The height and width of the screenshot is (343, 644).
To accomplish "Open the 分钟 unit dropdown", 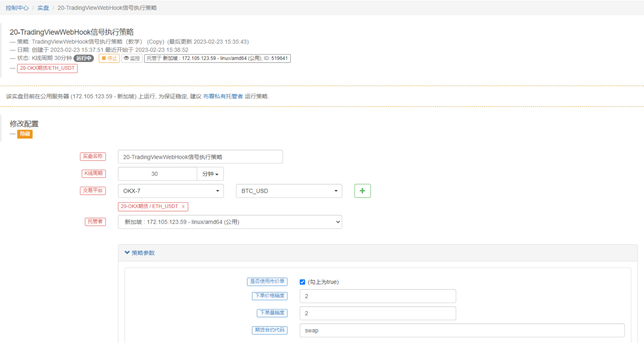I will tap(211, 174).
